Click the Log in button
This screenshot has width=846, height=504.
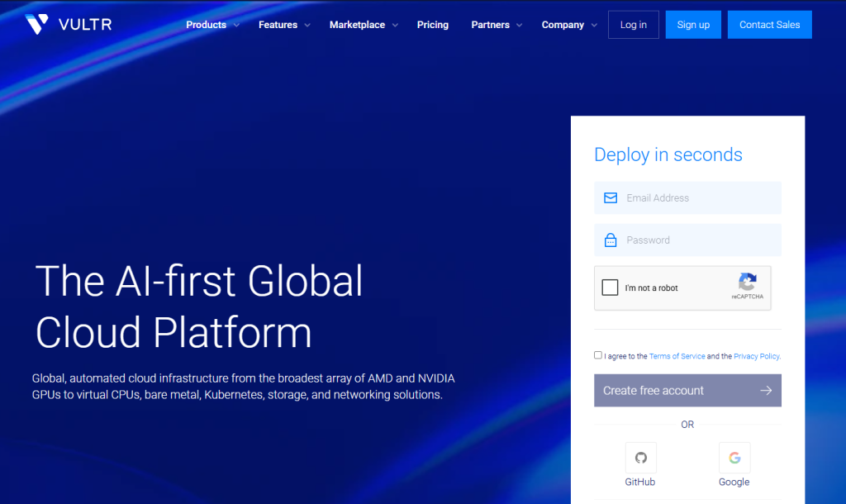point(634,25)
